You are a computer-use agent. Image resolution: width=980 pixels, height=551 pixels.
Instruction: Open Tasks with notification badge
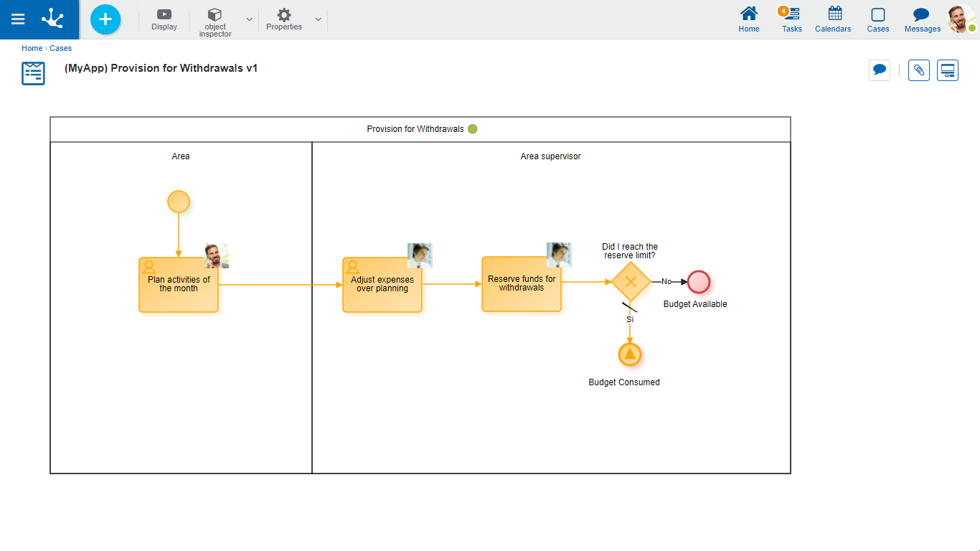click(x=792, y=19)
